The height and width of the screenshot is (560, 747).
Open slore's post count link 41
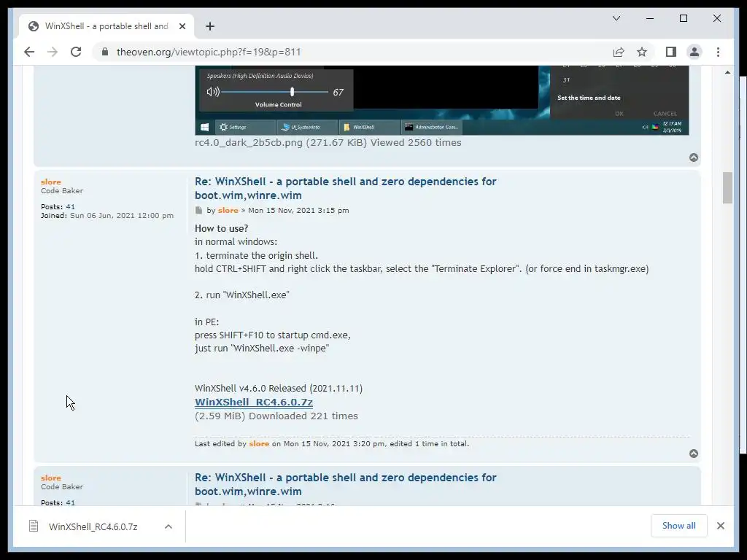pyautogui.click(x=71, y=206)
